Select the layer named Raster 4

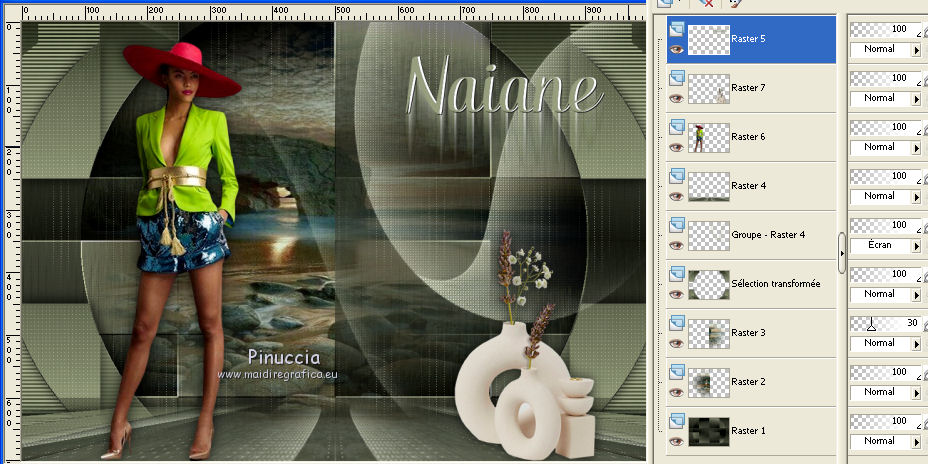tap(748, 186)
